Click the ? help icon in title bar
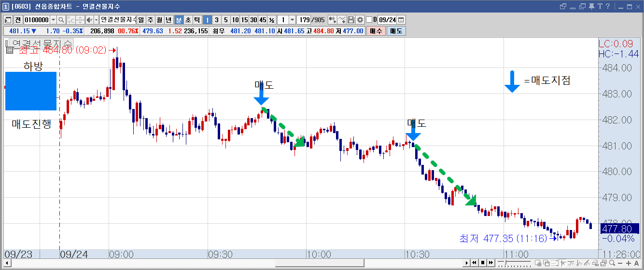Image resolution: width=644 pixels, height=270 pixels. tap(608, 6)
